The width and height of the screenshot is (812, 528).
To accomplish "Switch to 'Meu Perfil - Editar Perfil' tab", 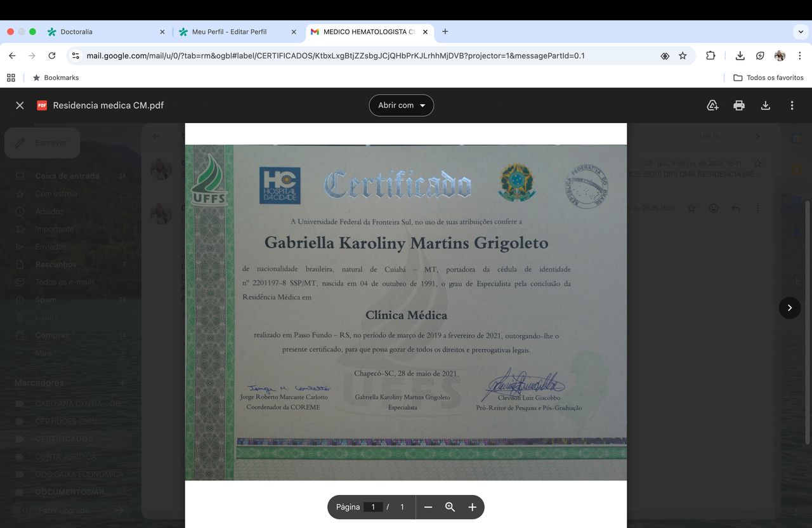I will 235,32.
